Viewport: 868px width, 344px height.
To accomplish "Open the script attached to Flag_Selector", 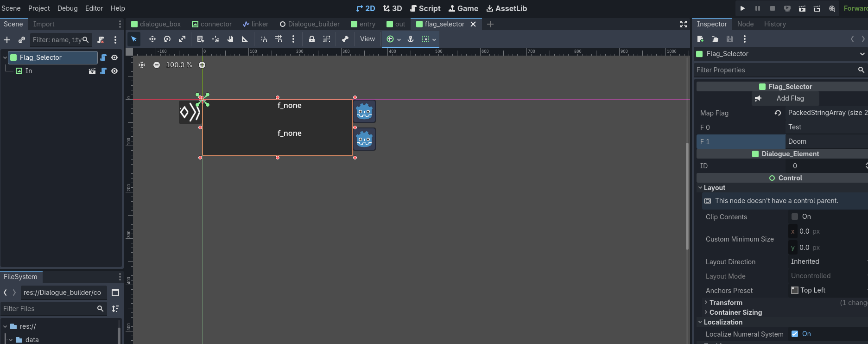I will (103, 57).
